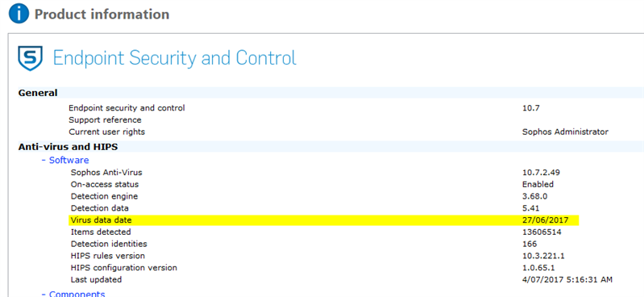Select the General section header

click(38, 93)
